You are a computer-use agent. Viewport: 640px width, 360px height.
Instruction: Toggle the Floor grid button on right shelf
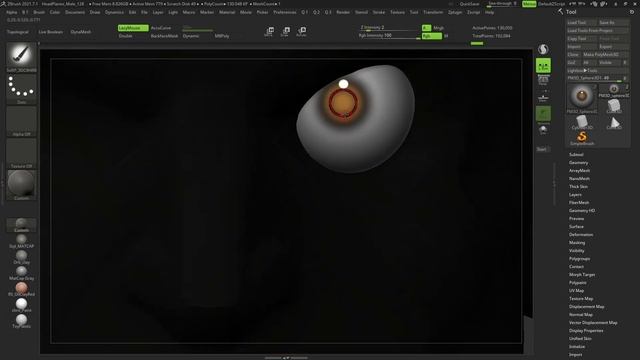tap(543, 98)
